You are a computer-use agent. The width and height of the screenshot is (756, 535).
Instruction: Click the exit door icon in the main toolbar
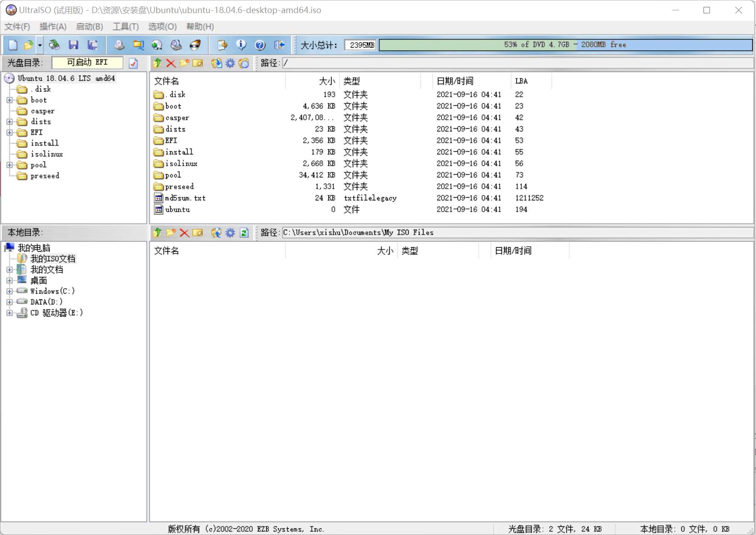coord(279,45)
